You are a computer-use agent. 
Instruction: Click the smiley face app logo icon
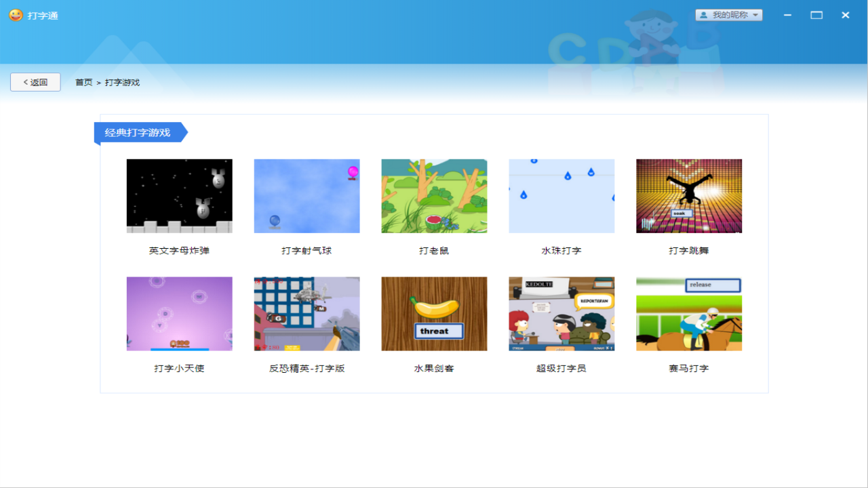15,15
